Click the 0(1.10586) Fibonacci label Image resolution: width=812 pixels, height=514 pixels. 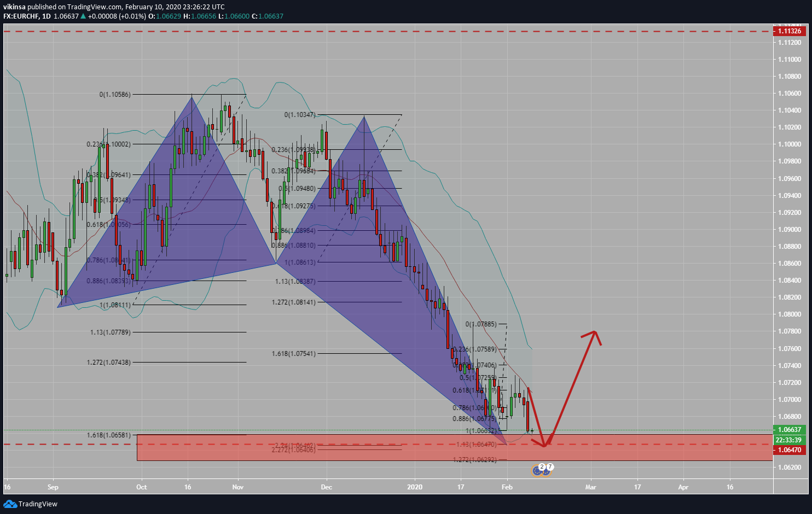(x=115, y=95)
